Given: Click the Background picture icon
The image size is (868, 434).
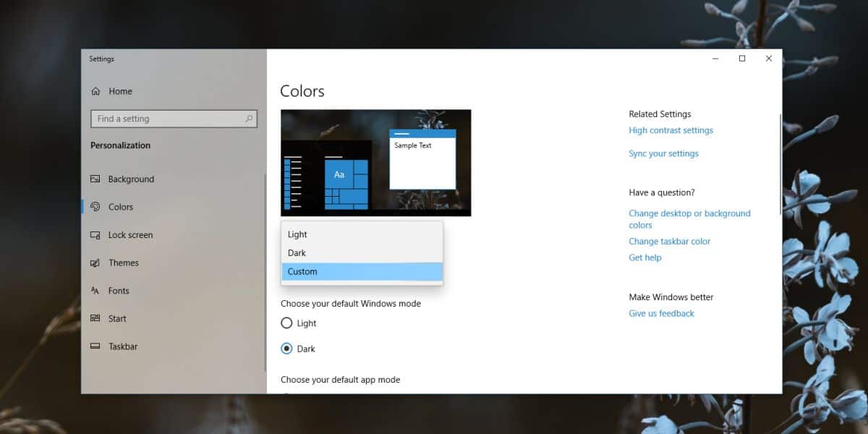Looking at the screenshot, I should coord(95,179).
